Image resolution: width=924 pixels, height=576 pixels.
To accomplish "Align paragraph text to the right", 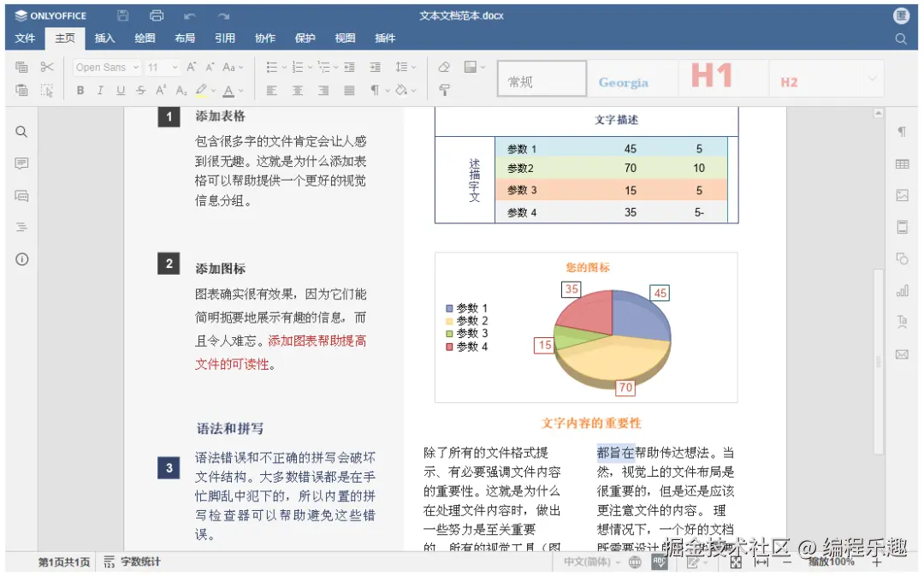I will click(x=323, y=90).
